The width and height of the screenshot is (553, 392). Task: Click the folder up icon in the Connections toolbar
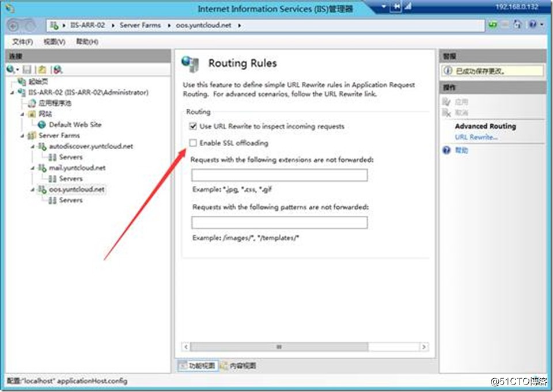click(42, 70)
